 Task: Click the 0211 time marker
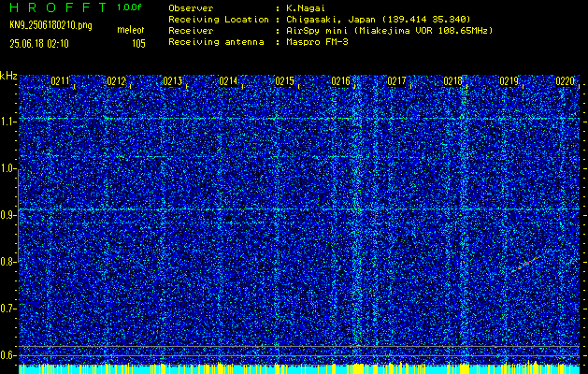coord(60,81)
